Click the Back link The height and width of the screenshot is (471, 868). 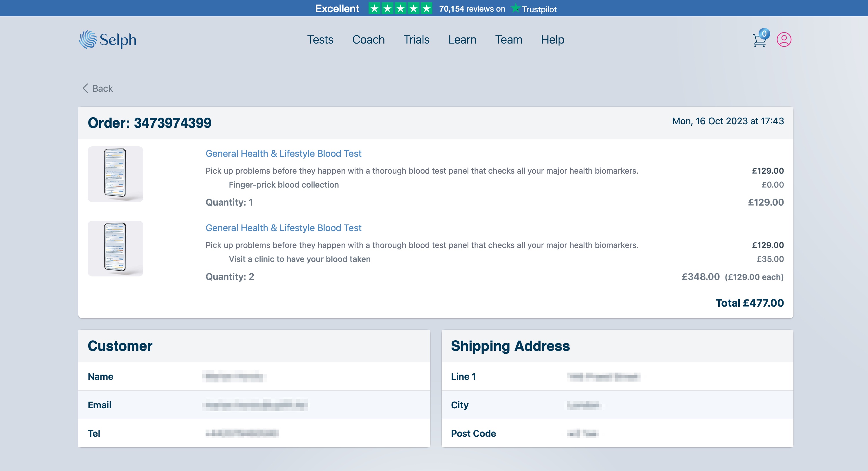102,88
